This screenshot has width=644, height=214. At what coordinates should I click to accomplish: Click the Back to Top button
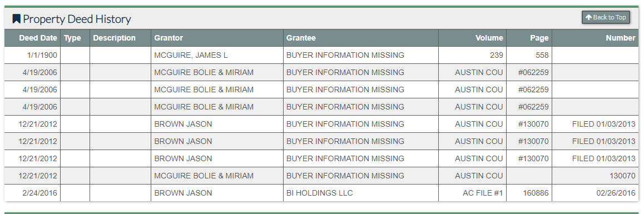[606, 17]
